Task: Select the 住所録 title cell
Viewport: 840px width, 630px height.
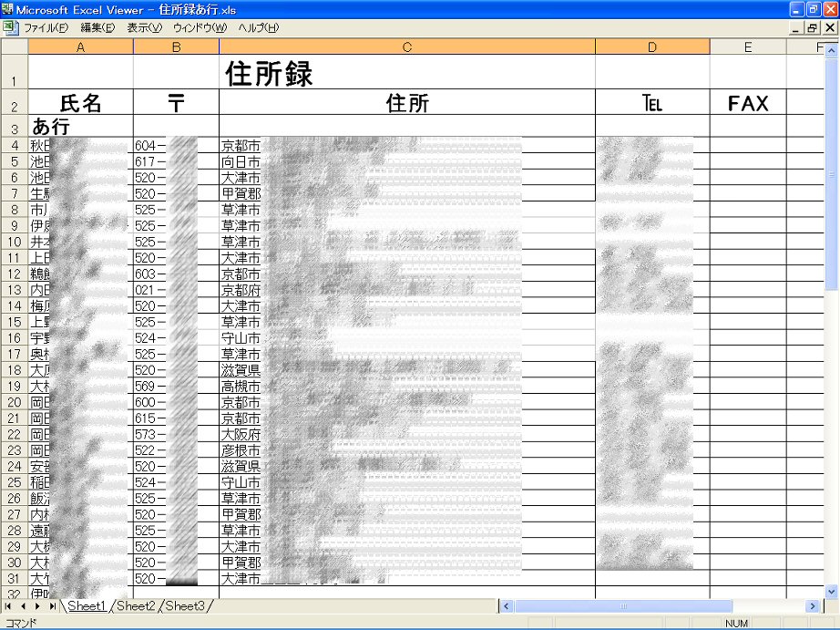Action: pos(406,73)
